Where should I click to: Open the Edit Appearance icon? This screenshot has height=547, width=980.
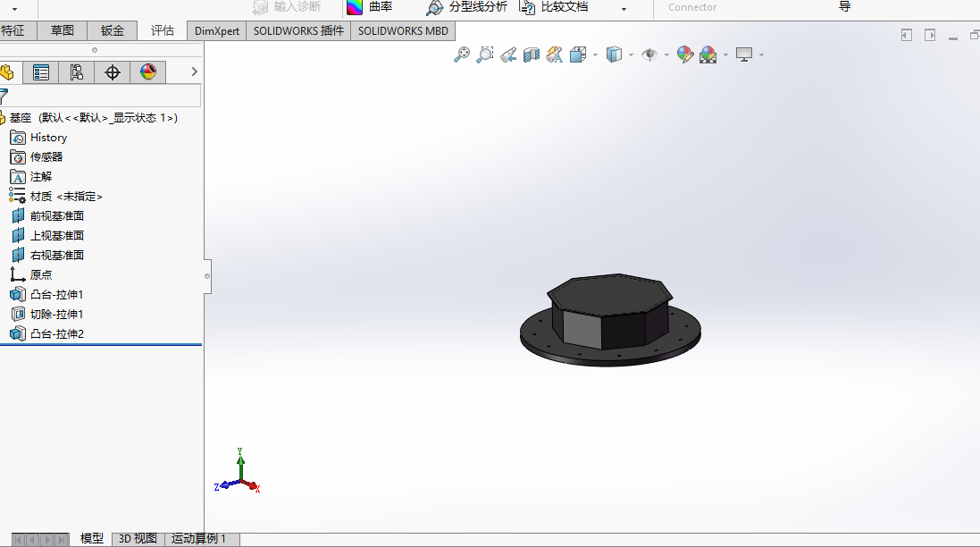point(685,55)
